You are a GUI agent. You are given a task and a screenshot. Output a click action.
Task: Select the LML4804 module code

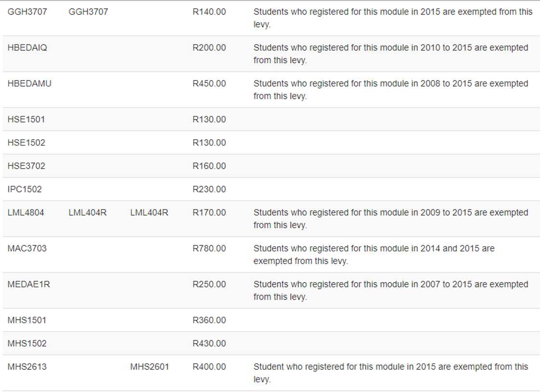[x=26, y=212]
